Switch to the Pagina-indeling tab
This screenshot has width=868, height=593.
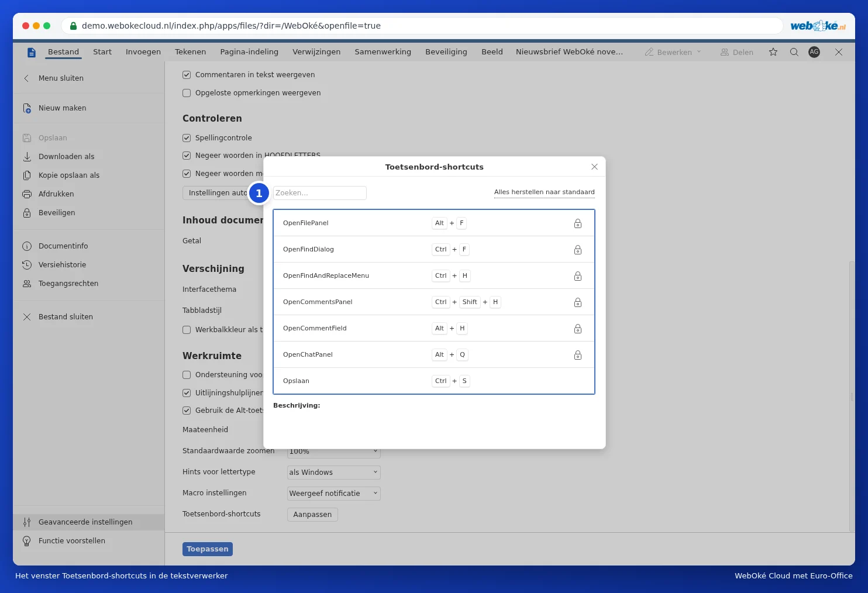click(249, 52)
